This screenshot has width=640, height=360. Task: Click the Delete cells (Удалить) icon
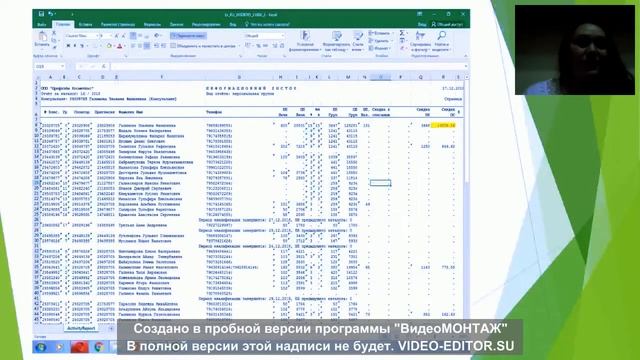[371, 41]
